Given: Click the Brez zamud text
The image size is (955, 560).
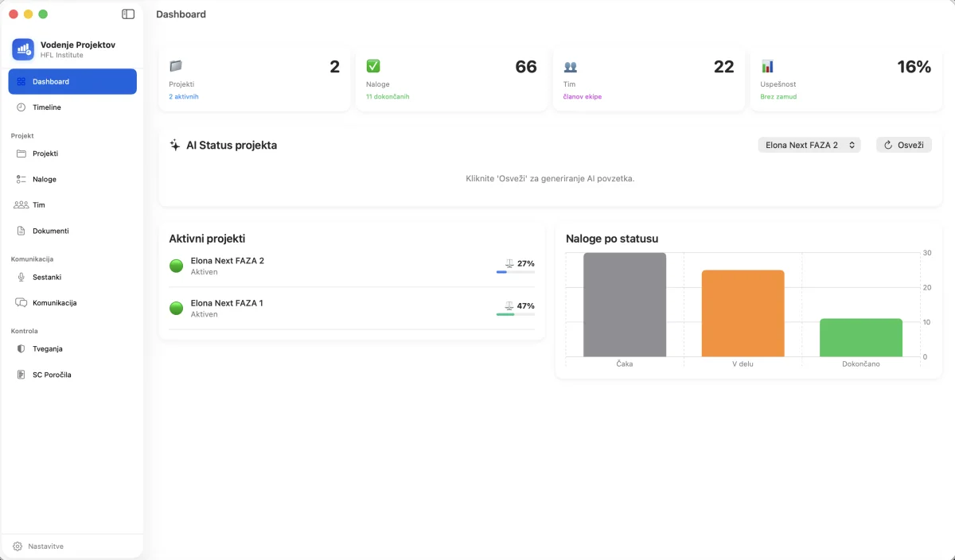Looking at the screenshot, I should pos(778,96).
